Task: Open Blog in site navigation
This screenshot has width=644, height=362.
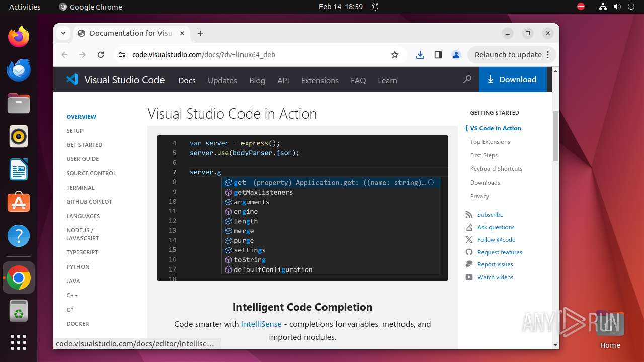Action: [257, 80]
